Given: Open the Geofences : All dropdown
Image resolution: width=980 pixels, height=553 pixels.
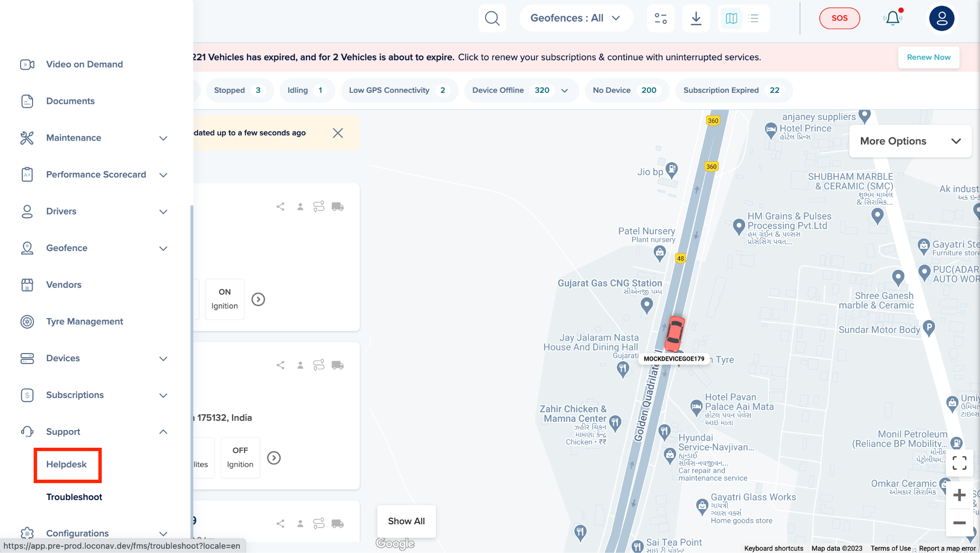Looking at the screenshot, I should click(576, 18).
